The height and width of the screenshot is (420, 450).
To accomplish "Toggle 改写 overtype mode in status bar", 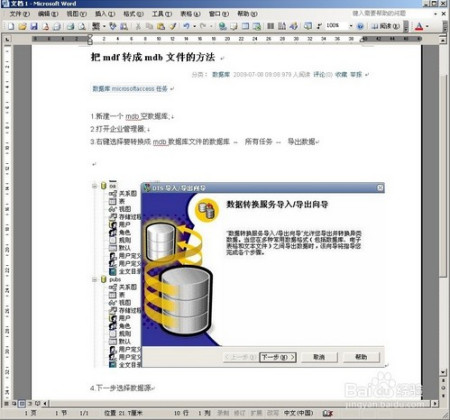I will click(x=273, y=413).
